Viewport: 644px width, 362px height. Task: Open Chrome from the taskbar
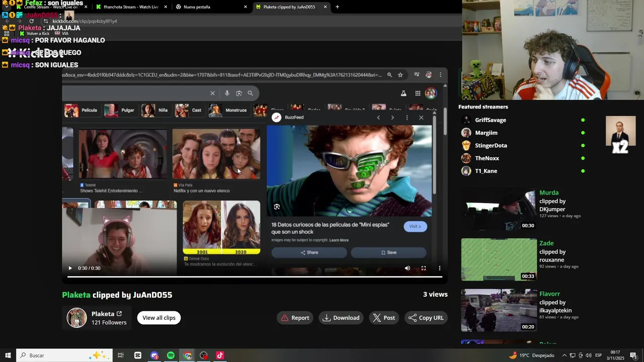[188, 355]
